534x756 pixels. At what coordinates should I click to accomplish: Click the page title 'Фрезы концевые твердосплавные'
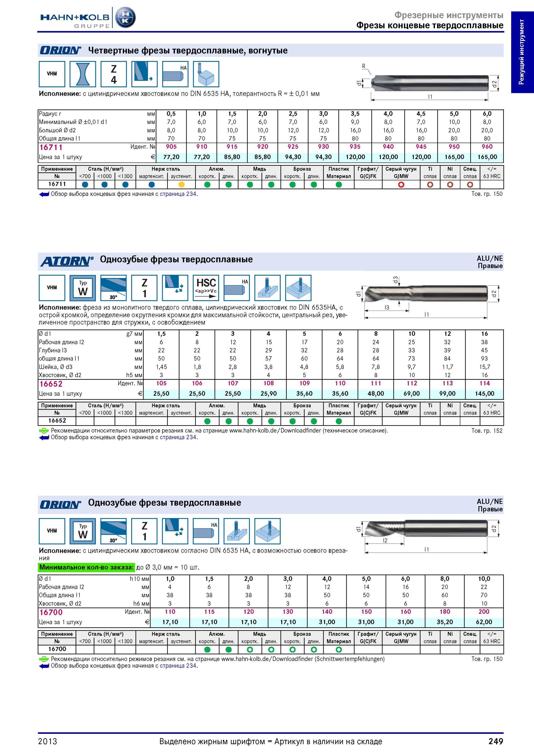pyautogui.click(x=430, y=26)
